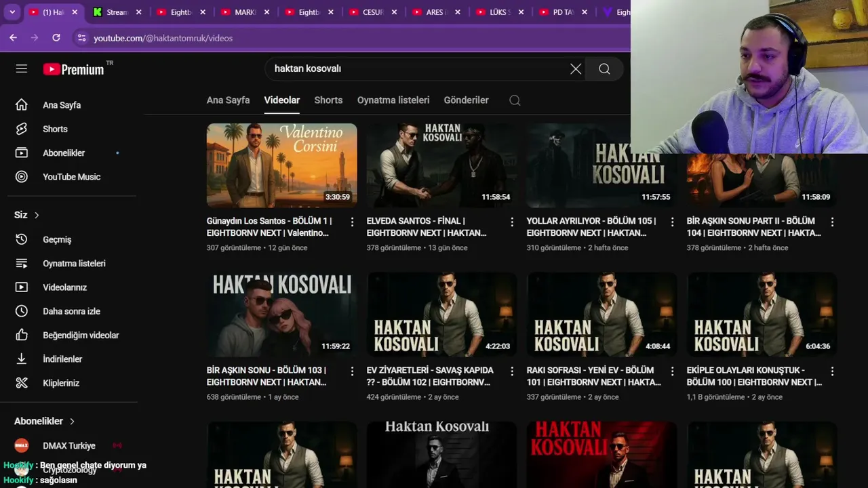Open the Oynatma listeleri channel tab
The height and width of the screenshot is (488, 868).
(393, 100)
